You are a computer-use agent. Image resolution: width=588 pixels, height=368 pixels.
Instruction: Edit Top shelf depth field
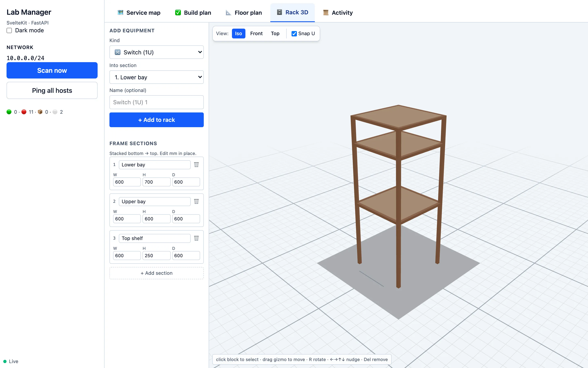[x=186, y=256]
